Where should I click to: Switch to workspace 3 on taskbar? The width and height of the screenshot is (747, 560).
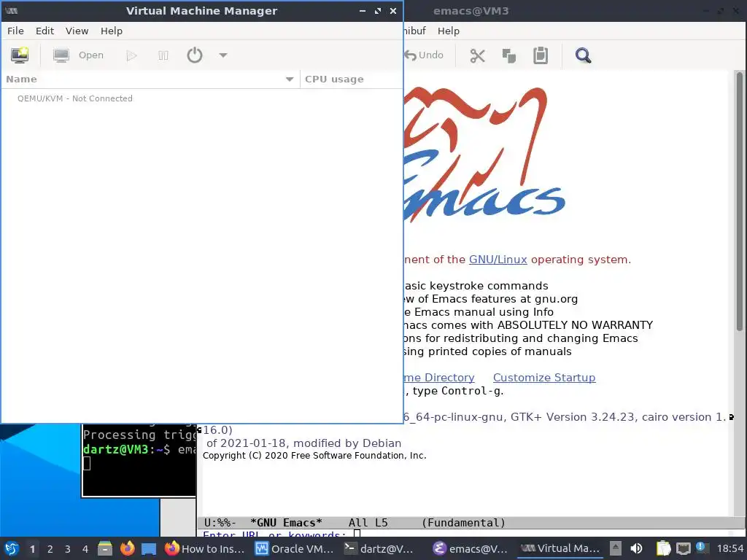(x=68, y=549)
